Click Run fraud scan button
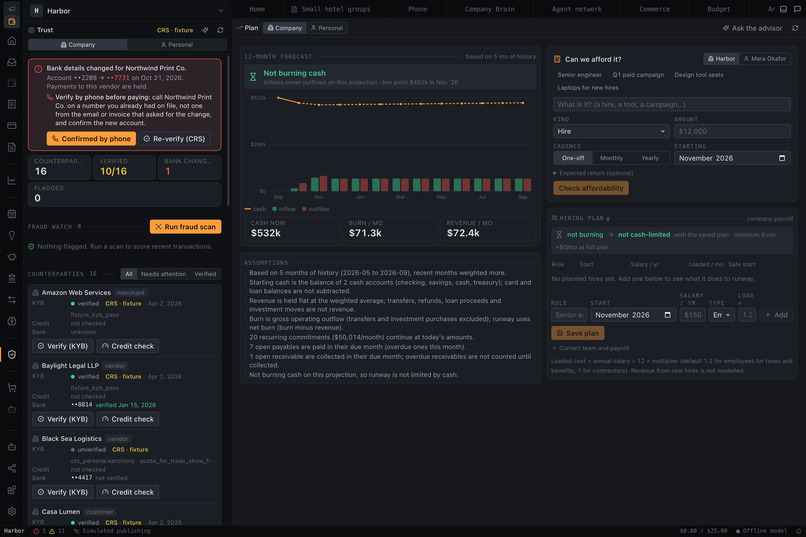The height and width of the screenshot is (537, 806). (186, 227)
